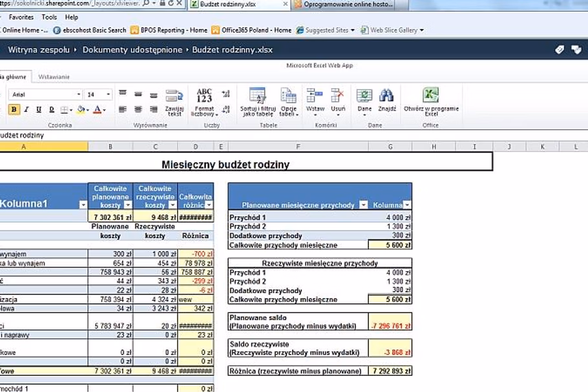Toggle underline formatting button

(39, 110)
